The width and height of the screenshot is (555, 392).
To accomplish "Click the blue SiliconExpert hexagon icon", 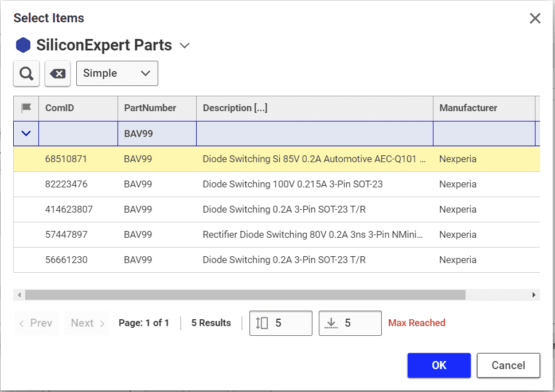I will pyautogui.click(x=23, y=45).
